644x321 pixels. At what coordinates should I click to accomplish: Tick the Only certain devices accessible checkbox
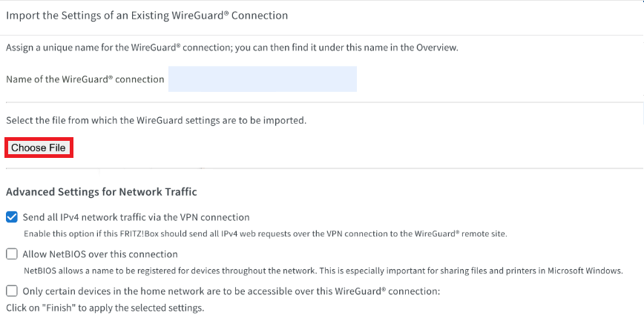coord(12,291)
